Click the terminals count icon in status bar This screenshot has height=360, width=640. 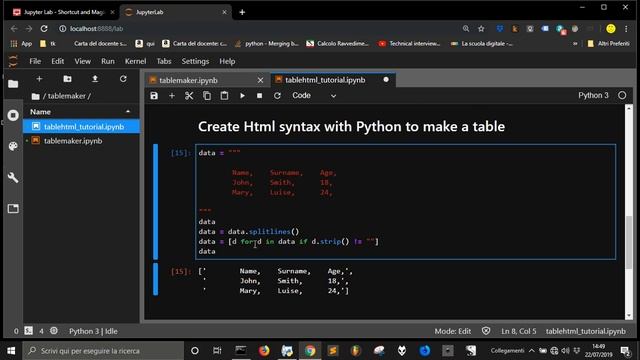pyautogui.click(x=29, y=331)
